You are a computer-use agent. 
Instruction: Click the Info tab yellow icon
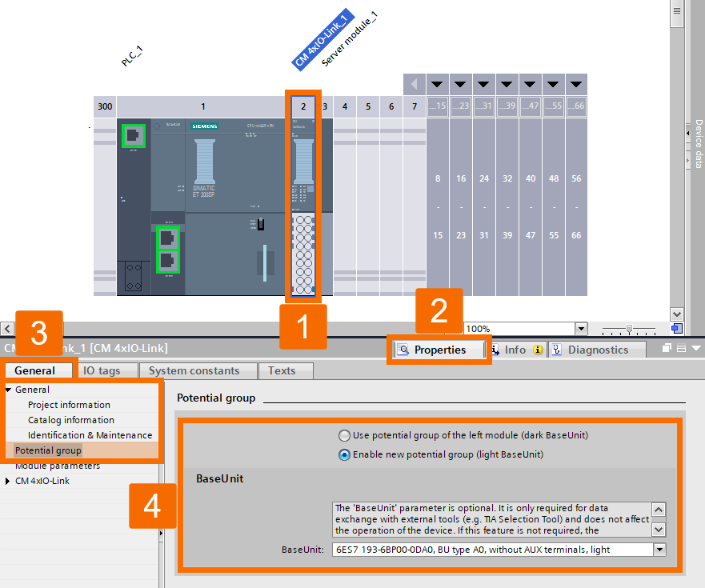coord(538,350)
